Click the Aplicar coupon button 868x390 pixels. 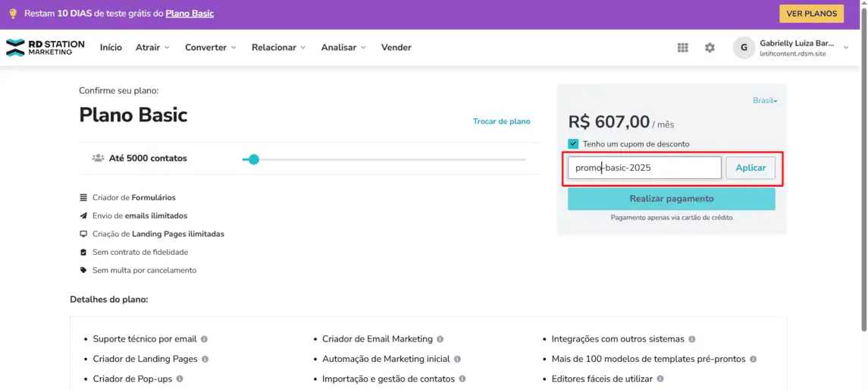(750, 168)
